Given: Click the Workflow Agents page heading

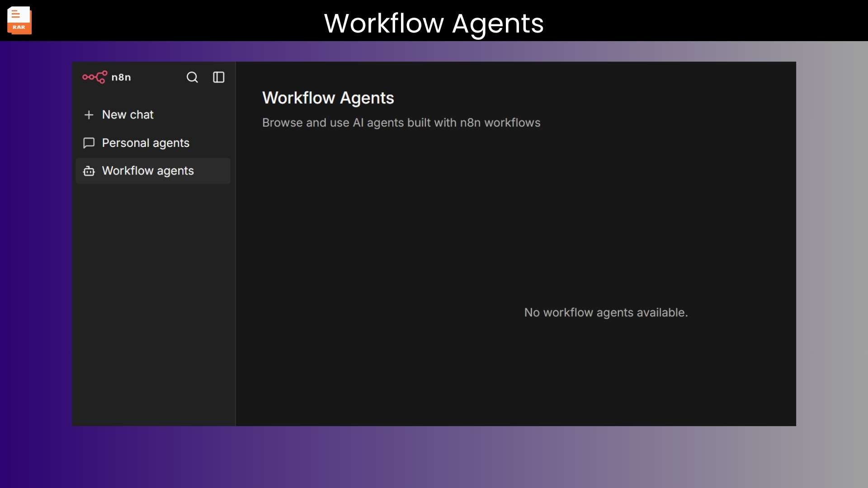Looking at the screenshot, I should coord(328,98).
